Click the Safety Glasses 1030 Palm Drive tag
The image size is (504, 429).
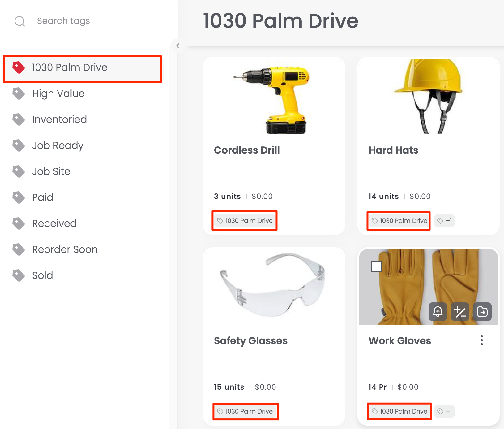point(246,411)
